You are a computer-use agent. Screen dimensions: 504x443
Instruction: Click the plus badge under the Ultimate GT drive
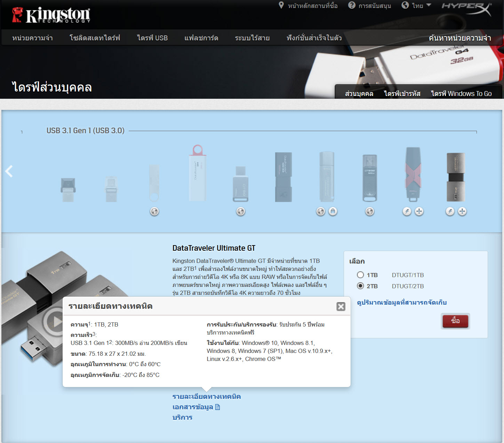462,211
